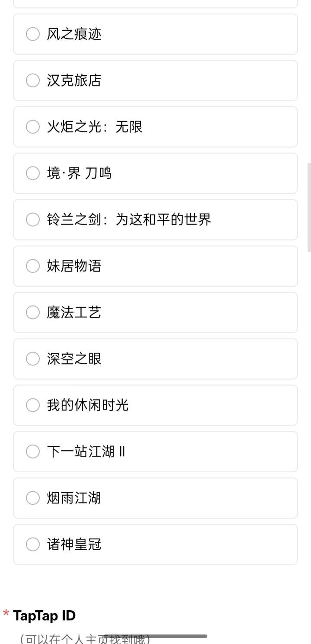Choose the 汉克旅店 radio option
The image size is (311, 644).
coord(33,80)
